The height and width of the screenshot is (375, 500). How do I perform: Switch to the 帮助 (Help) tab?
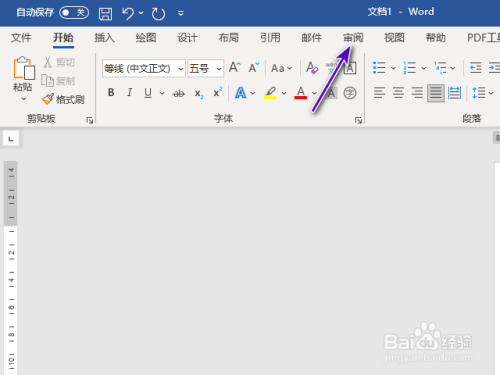[436, 38]
